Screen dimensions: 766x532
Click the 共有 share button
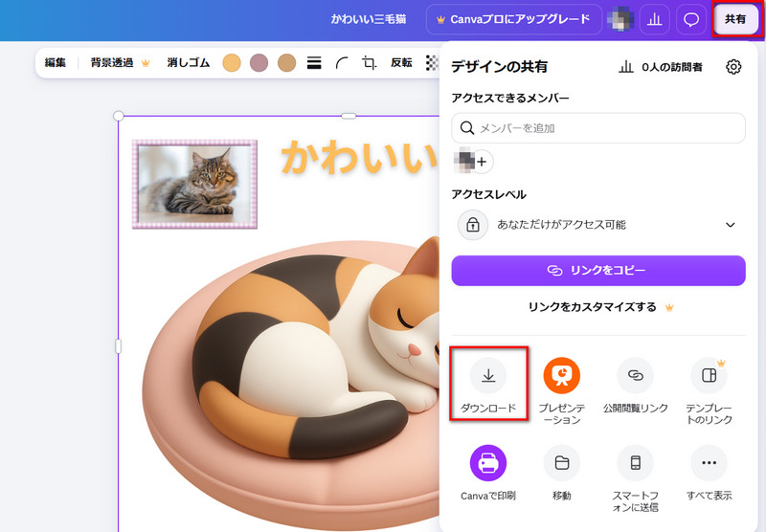[x=735, y=19]
